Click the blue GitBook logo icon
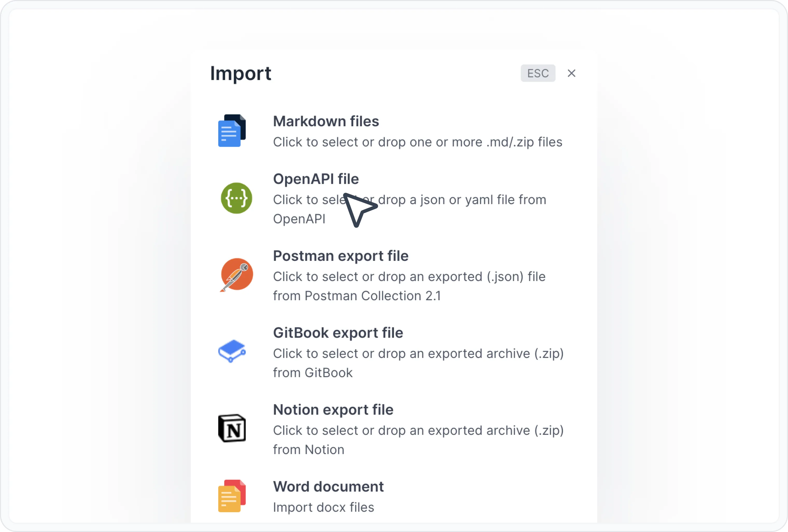This screenshot has width=788, height=532. 232,351
